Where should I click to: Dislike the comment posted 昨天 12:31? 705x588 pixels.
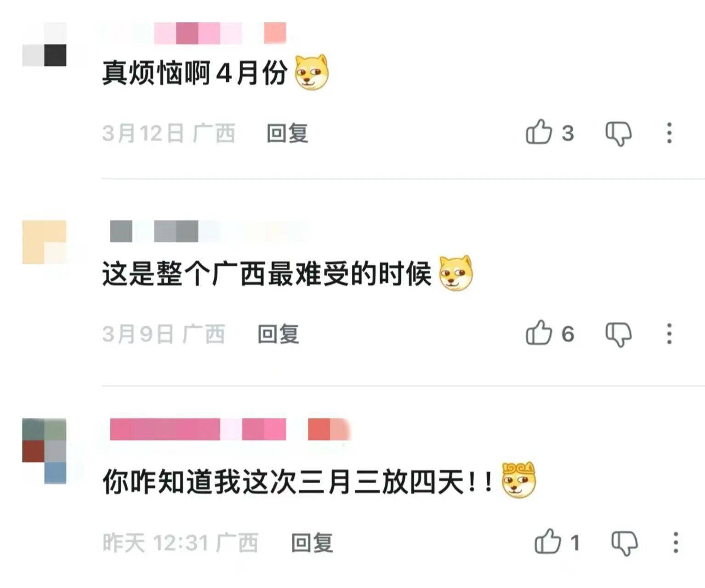pos(625,543)
